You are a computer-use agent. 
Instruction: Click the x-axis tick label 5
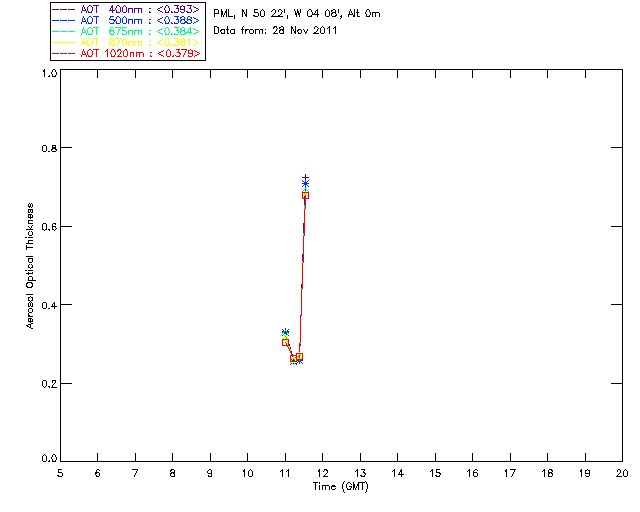[x=60, y=473]
